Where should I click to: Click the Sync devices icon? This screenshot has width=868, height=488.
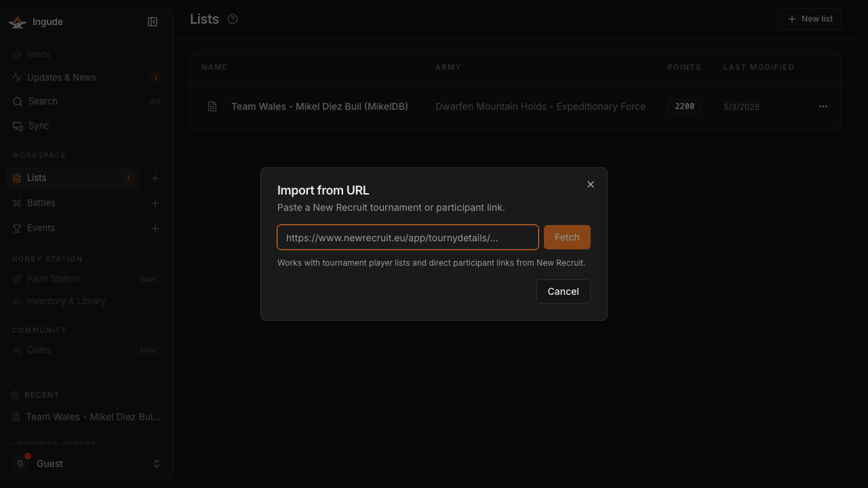(18, 126)
